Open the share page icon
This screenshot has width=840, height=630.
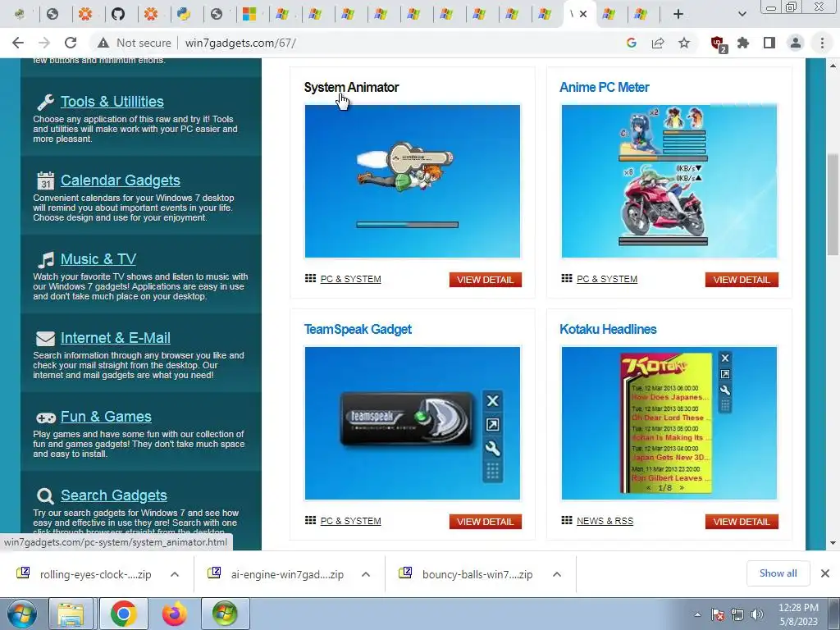pyautogui.click(x=658, y=43)
